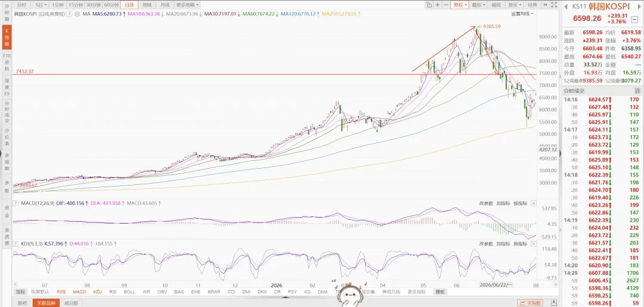Open 更多指标 more indicators

pos(416,292)
